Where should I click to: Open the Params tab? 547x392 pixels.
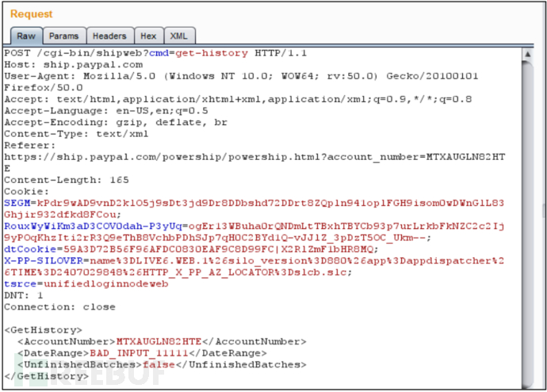(64, 36)
